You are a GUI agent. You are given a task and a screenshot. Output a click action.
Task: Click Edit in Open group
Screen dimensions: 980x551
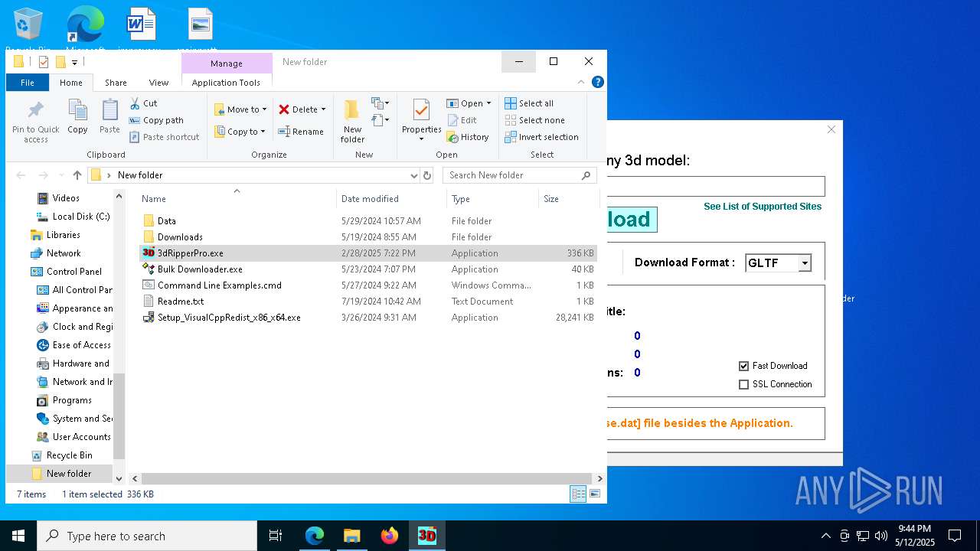tap(462, 120)
